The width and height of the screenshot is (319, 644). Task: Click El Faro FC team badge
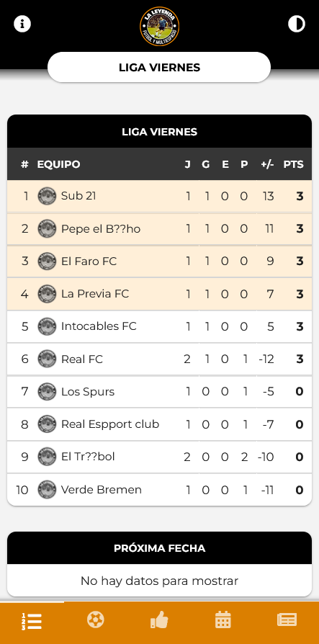(x=47, y=261)
